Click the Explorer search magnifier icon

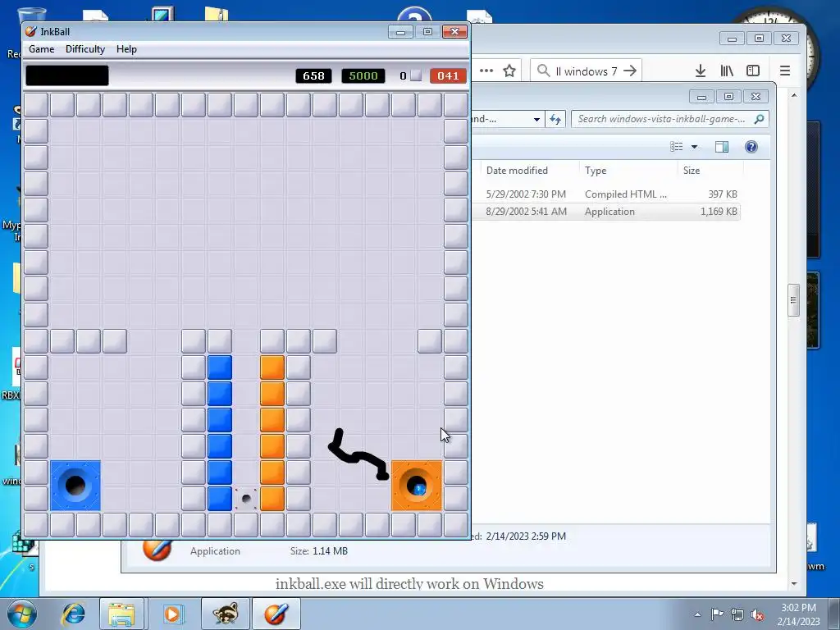point(759,119)
